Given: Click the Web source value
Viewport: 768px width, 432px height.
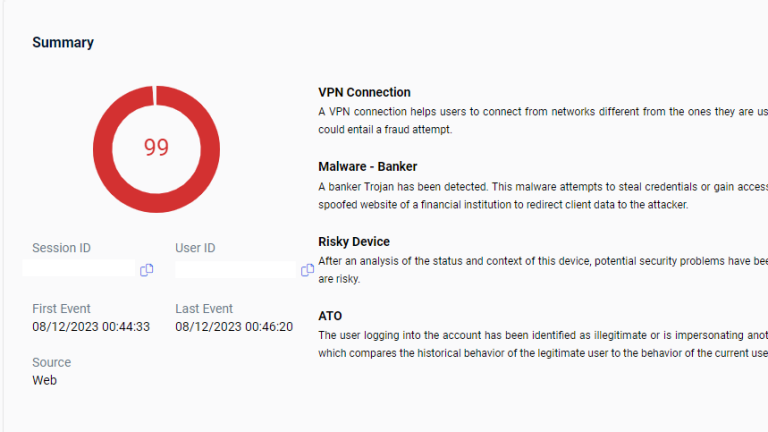Looking at the screenshot, I should [x=44, y=380].
